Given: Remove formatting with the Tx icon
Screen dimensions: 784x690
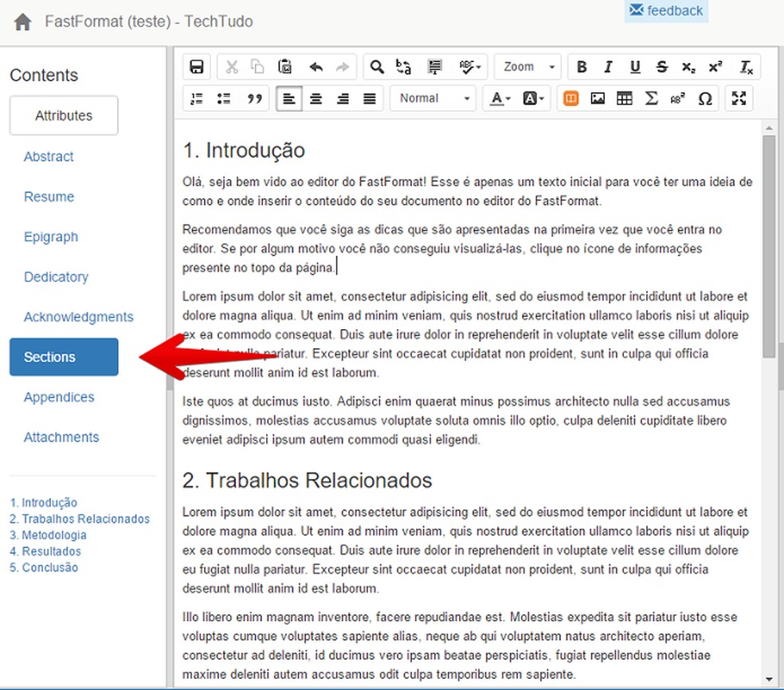Looking at the screenshot, I should pyautogui.click(x=746, y=67).
